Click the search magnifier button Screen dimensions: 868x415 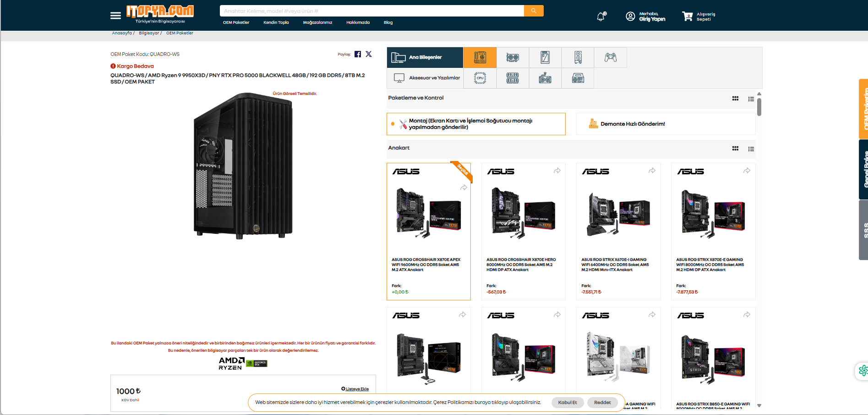[534, 11]
